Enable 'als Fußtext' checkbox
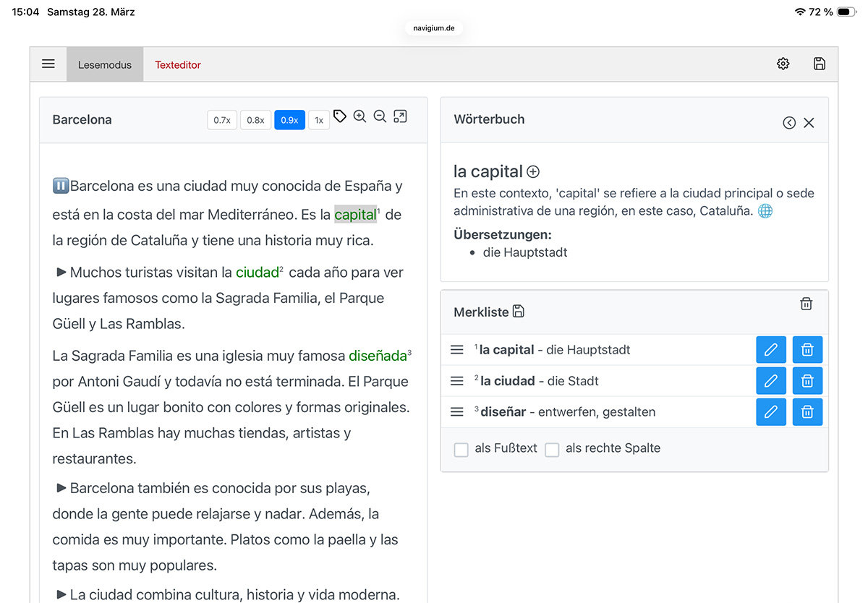Image resolution: width=868 pixels, height=603 pixels. (461, 450)
